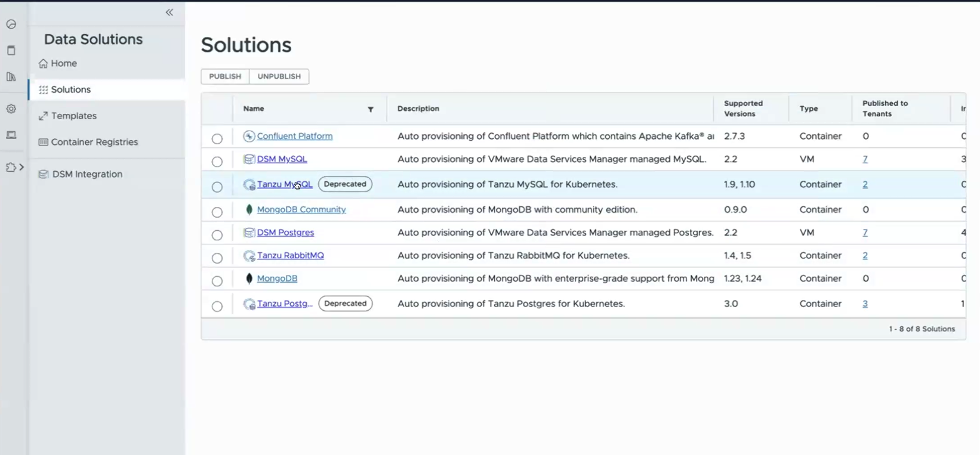This screenshot has width=980, height=455.
Task: Select the Confluent Platform radio button
Action: pos(217,139)
